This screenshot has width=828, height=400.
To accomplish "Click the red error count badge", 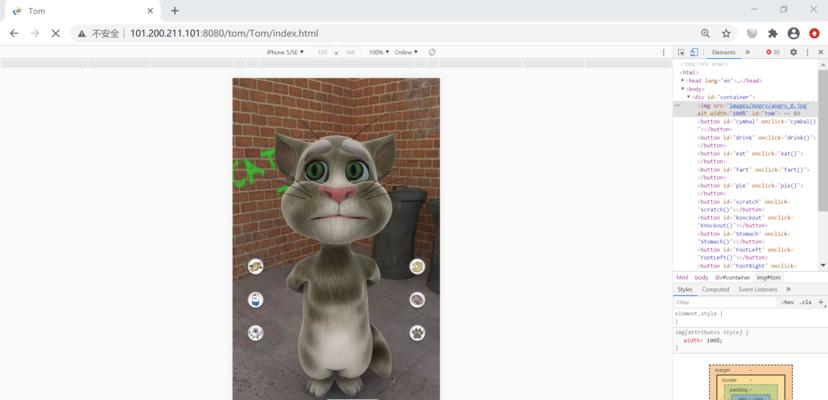I will pyautogui.click(x=773, y=52).
